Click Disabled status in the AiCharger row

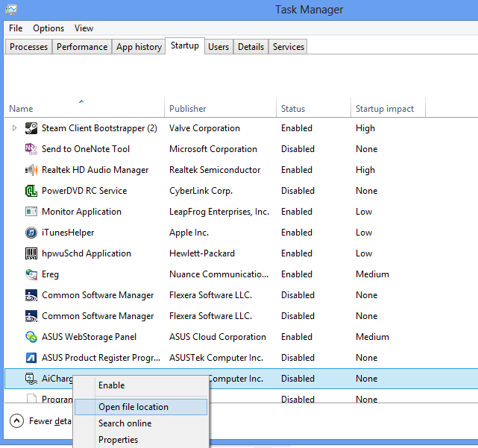[x=298, y=379]
